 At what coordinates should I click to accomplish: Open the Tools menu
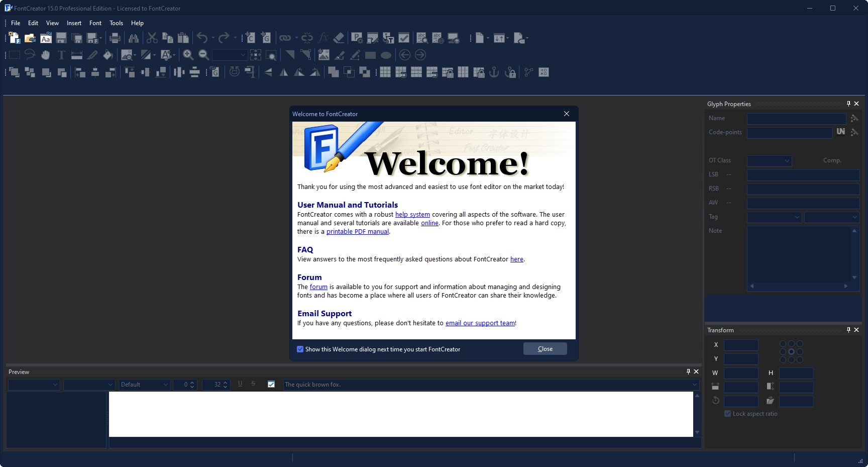[x=116, y=23]
